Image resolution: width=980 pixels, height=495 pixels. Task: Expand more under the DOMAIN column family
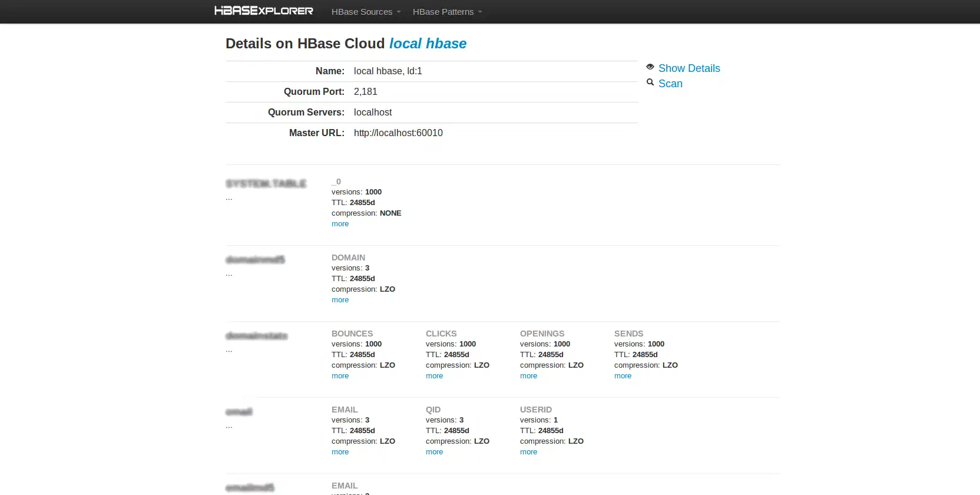(x=340, y=300)
